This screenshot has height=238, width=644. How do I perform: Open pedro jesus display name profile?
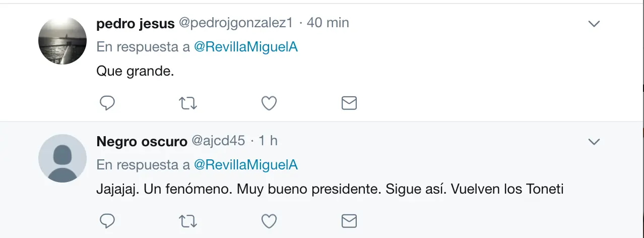pos(135,23)
